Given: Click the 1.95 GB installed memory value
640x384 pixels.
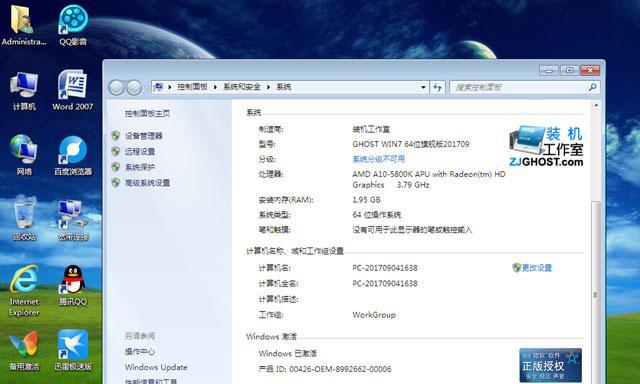Looking at the screenshot, I should pos(366,200).
